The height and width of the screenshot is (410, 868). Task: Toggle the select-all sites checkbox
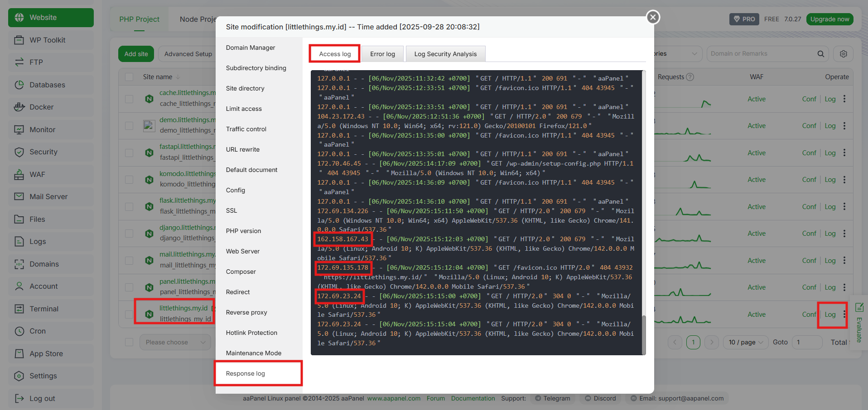(129, 77)
